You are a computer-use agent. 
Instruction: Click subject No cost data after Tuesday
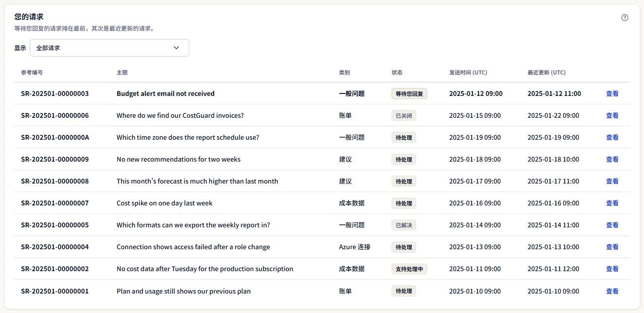(x=205, y=269)
